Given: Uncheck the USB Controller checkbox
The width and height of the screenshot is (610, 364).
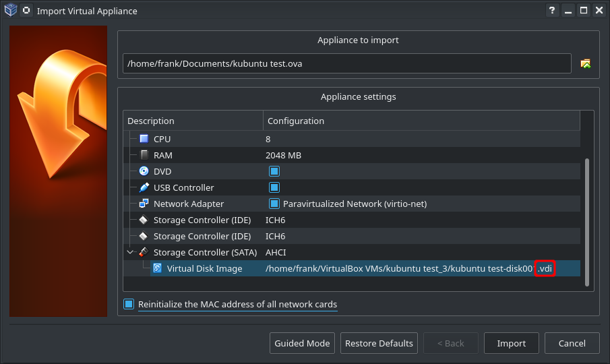Looking at the screenshot, I should point(274,187).
